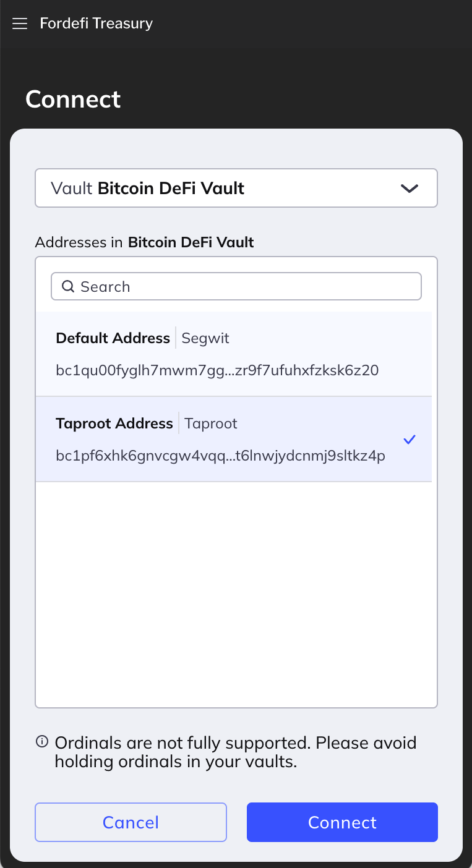
Task: Click the bc1qu00fyglh7 Segwit address text
Action: [x=217, y=370]
